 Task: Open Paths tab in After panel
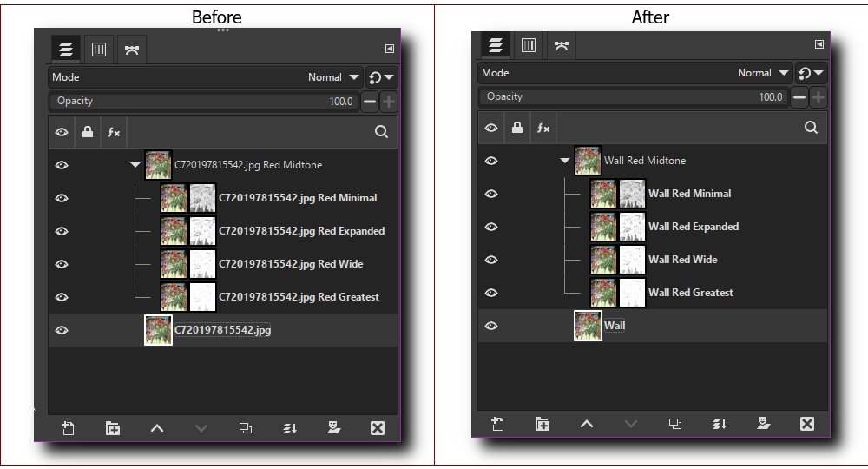(562, 45)
